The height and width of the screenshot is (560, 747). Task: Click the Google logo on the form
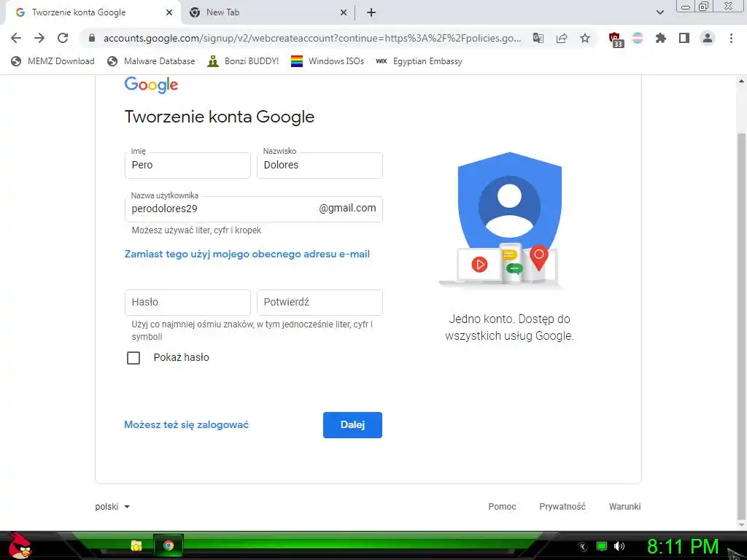(x=151, y=85)
